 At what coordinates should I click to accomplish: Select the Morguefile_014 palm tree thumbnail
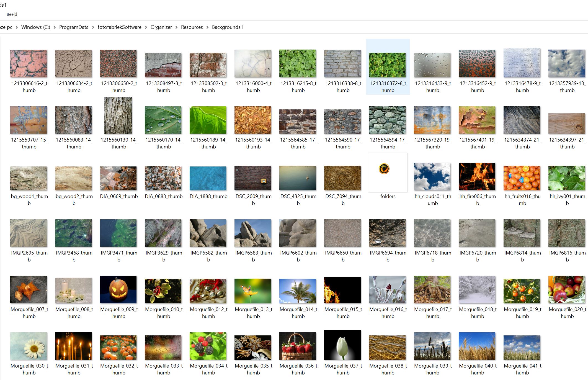298,291
